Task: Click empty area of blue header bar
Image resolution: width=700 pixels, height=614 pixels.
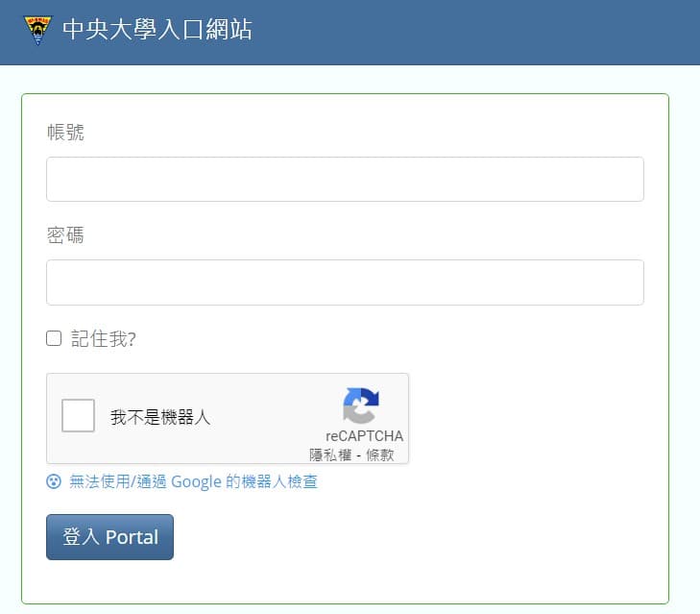Action: pos(469,32)
